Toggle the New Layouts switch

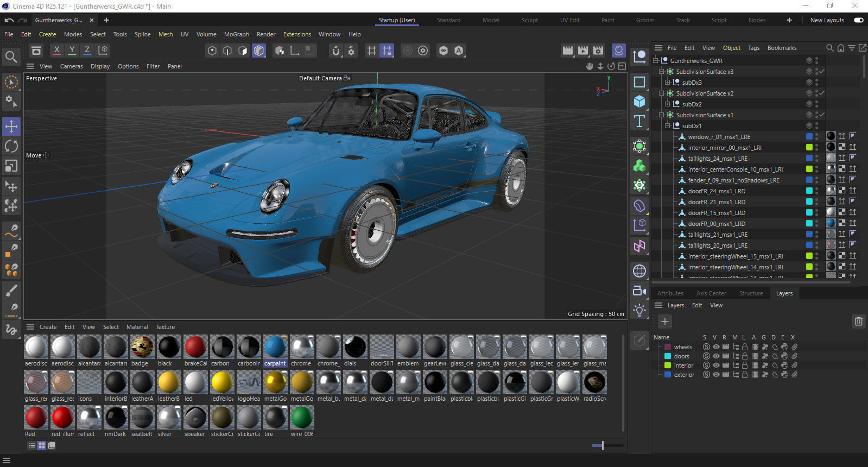pos(858,20)
